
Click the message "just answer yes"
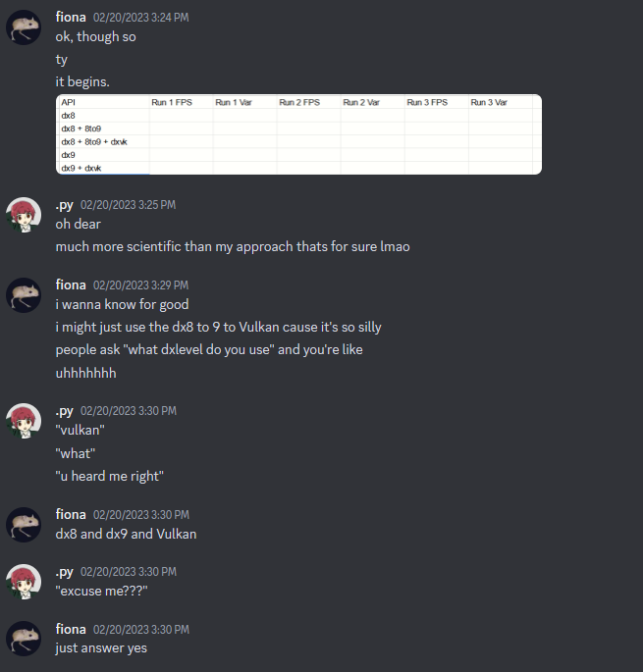[101, 648]
